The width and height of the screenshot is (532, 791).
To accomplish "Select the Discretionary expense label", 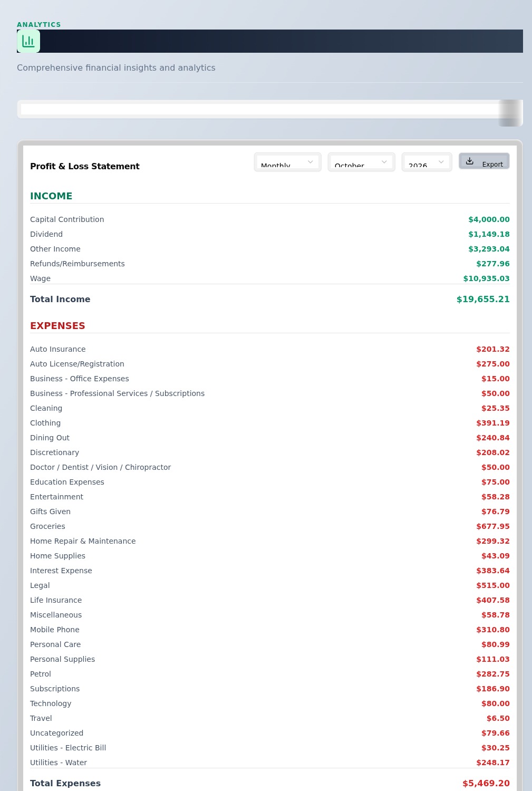I will (x=55, y=452).
